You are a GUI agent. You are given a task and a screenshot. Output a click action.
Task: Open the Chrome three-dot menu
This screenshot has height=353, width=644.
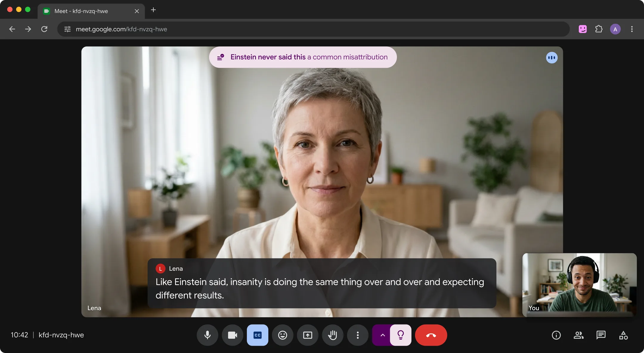[x=632, y=29]
